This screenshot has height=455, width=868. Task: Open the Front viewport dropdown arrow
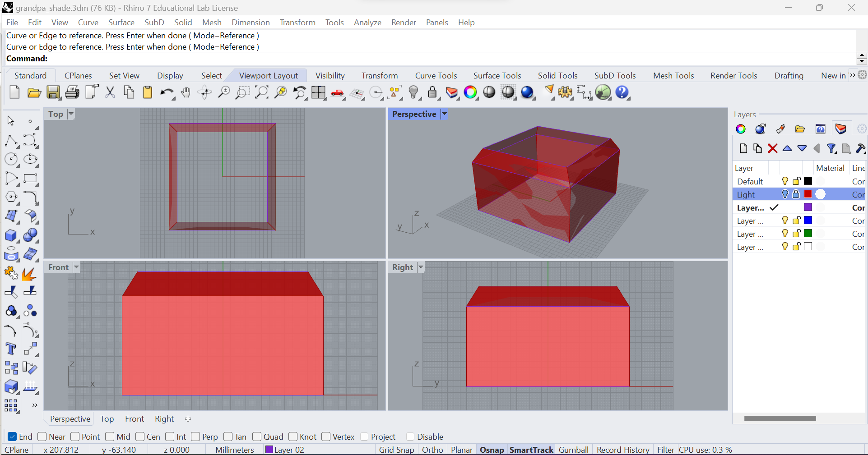pyautogui.click(x=76, y=267)
